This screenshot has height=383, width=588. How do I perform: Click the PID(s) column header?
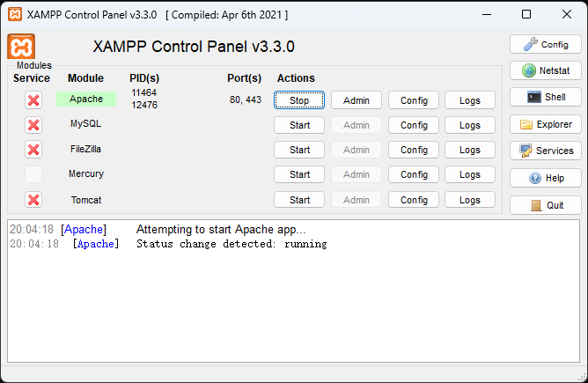144,78
